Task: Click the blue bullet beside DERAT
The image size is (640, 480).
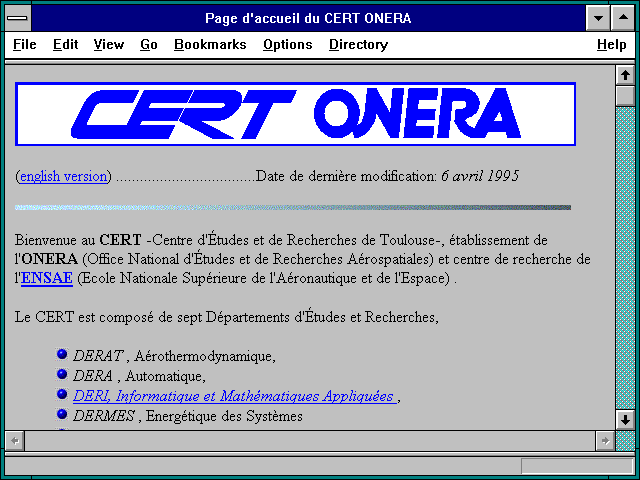Action: pos(62,354)
